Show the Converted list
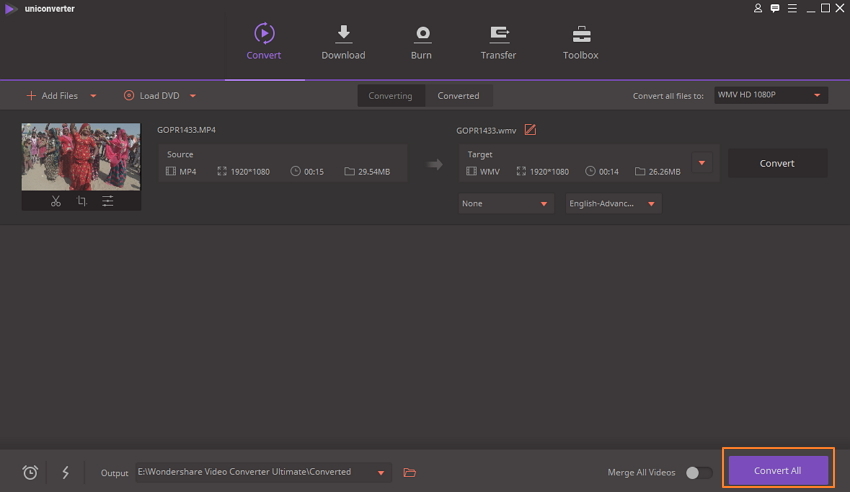Screen dimensions: 850x492 coord(458,95)
